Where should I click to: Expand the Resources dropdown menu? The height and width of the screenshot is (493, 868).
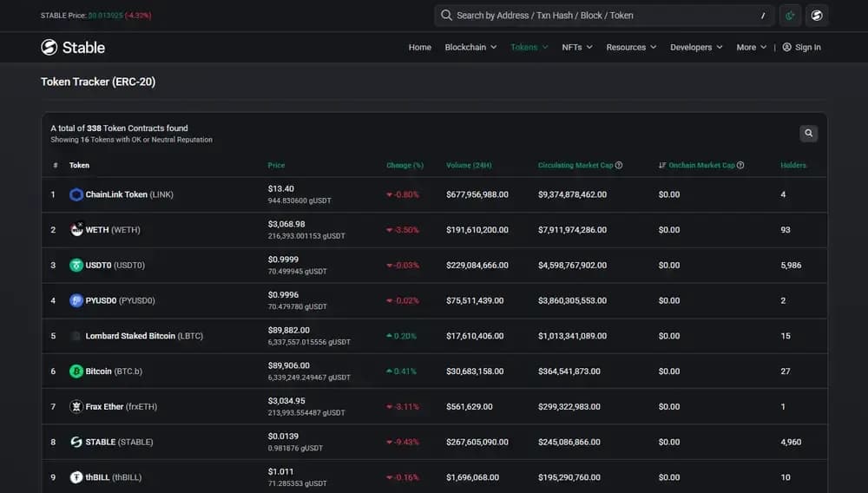pos(631,47)
